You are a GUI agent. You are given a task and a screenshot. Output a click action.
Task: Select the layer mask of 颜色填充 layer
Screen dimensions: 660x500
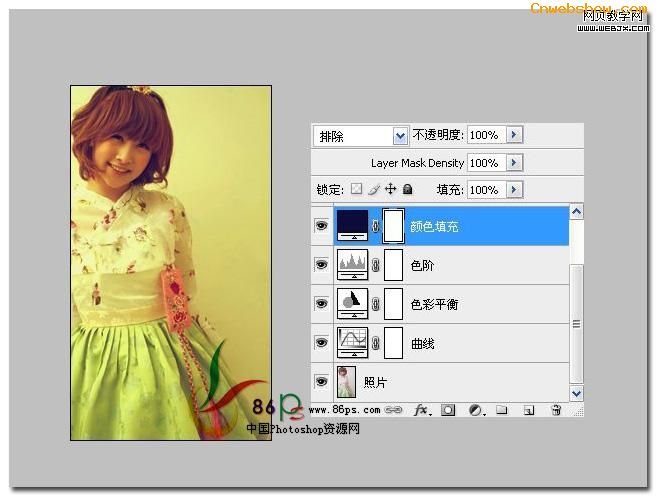[394, 226]
